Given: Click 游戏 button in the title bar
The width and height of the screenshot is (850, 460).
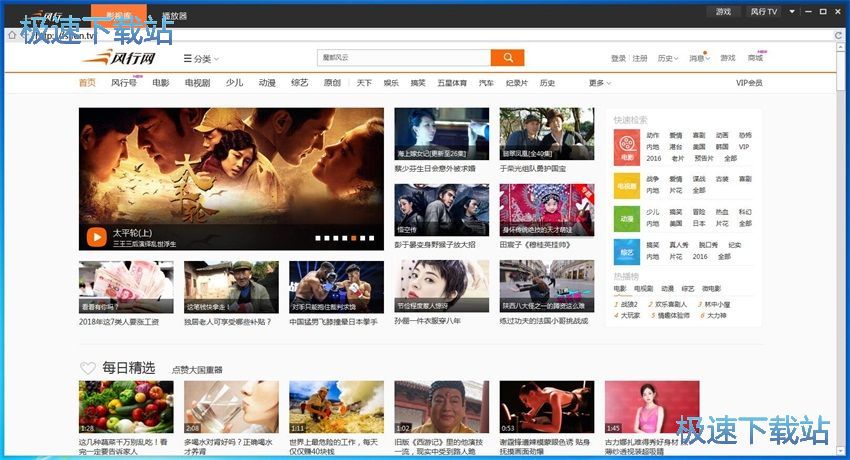Looking at the screenshot, I should click(x=723, y=11).
